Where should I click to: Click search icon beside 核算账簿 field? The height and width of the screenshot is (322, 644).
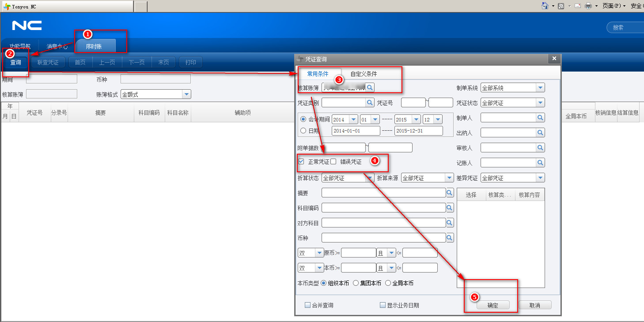pyautogui.click(x=370, y=87)
